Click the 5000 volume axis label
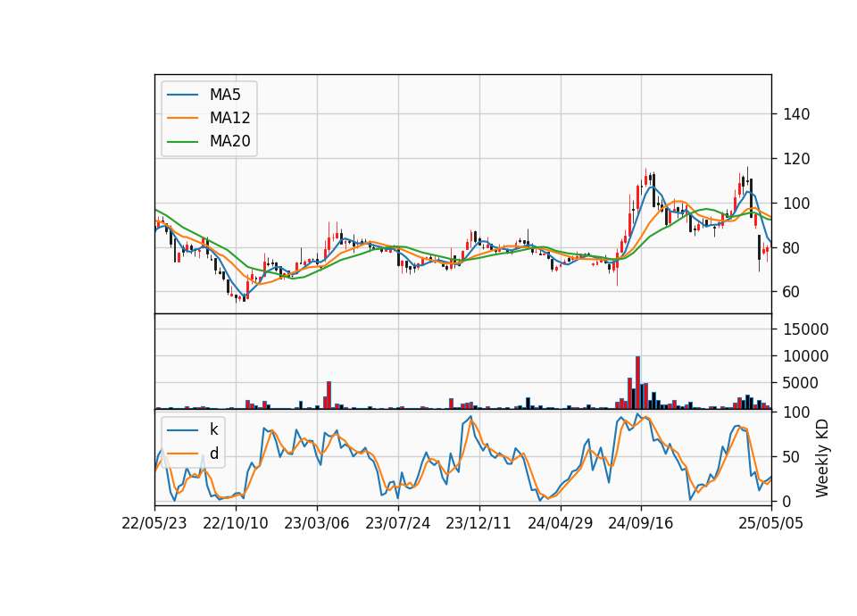 pyautogui.click(x=801, y=383)
